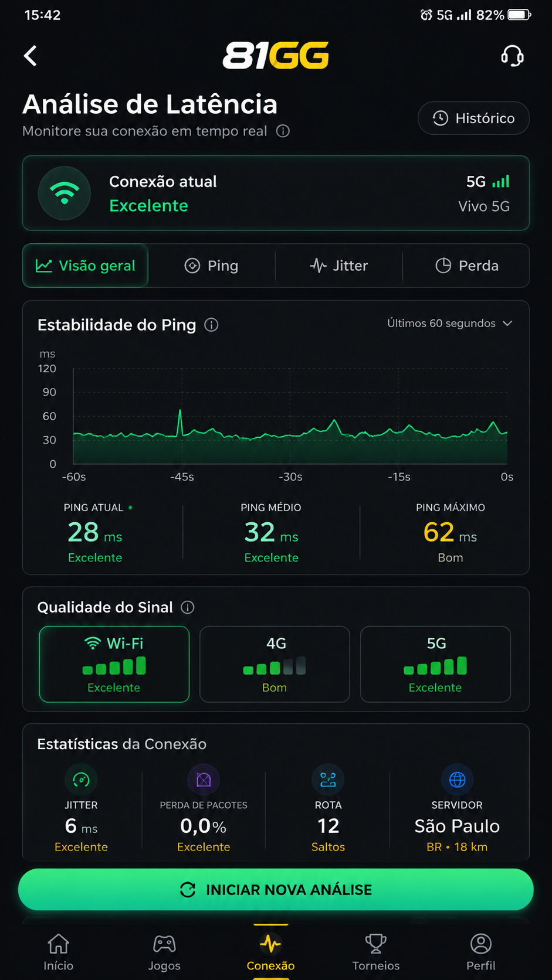The image size is (552, 980).
Task: Tap the alarm icon in status bar
Action: point(426,15)
